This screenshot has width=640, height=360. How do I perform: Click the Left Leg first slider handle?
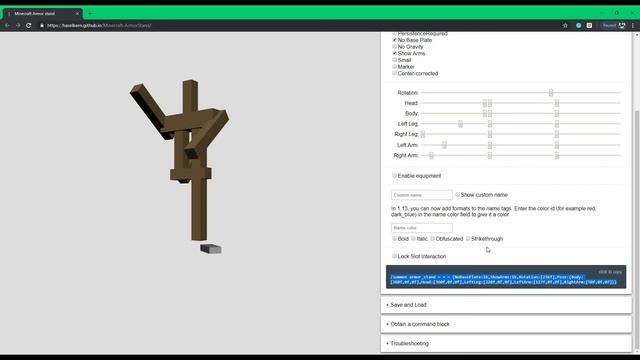[460, 124]
